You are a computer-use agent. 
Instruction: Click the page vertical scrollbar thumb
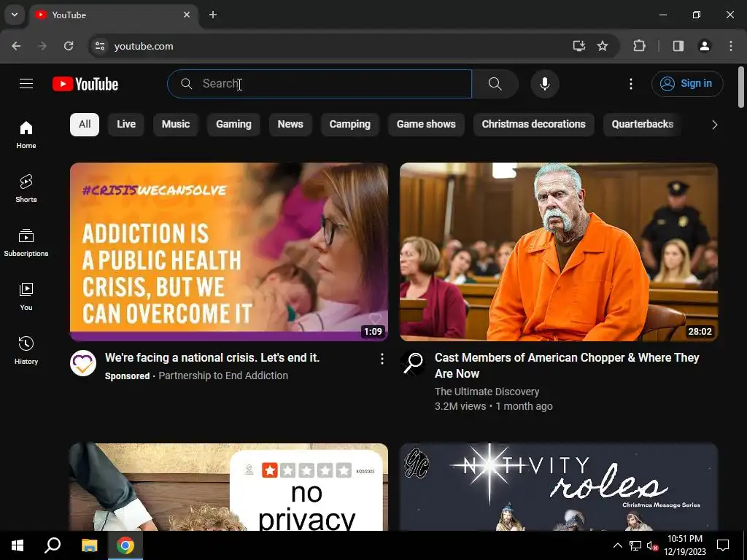pyautogui.click(x=741, y=87)
